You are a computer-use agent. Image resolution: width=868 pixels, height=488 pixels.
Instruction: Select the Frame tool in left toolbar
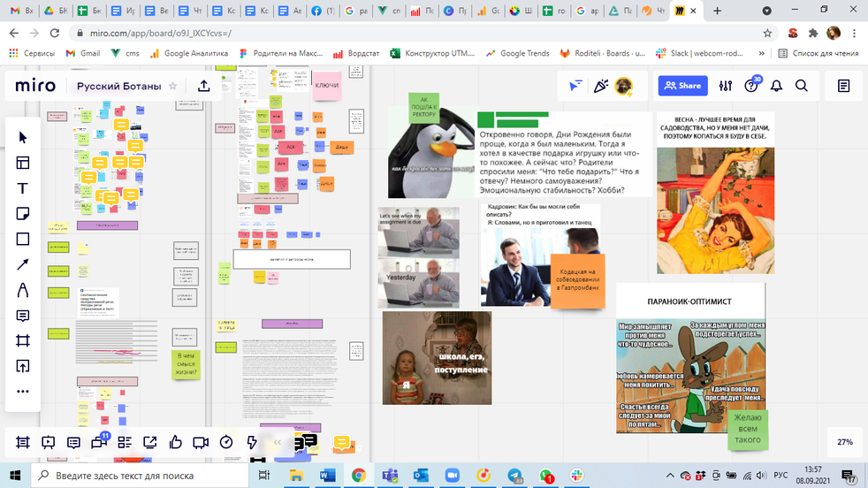click(23, 340)
